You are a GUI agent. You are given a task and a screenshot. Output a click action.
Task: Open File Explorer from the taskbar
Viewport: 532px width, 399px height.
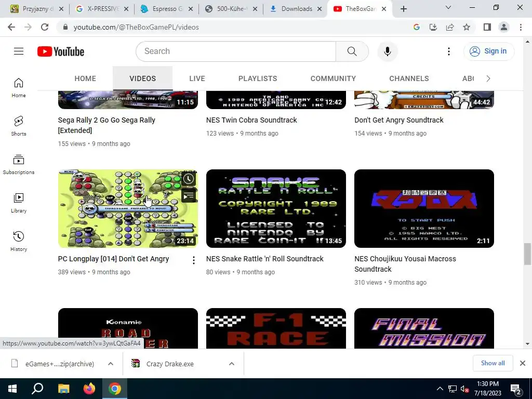tap(63, 389)
